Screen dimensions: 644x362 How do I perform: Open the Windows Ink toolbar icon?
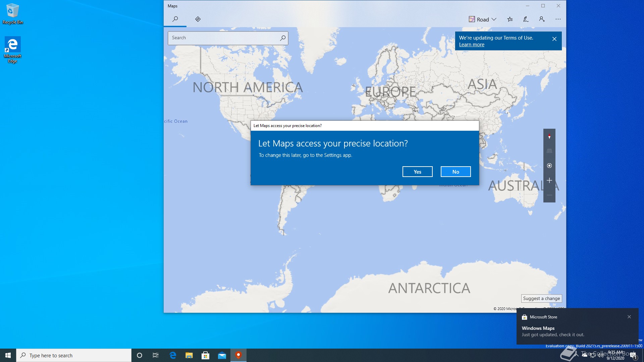(526, 19)
